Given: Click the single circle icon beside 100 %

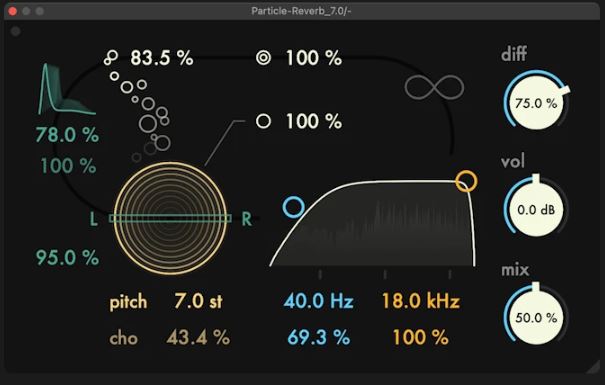Looking at the screenshot, I should [x=264, y=121].
